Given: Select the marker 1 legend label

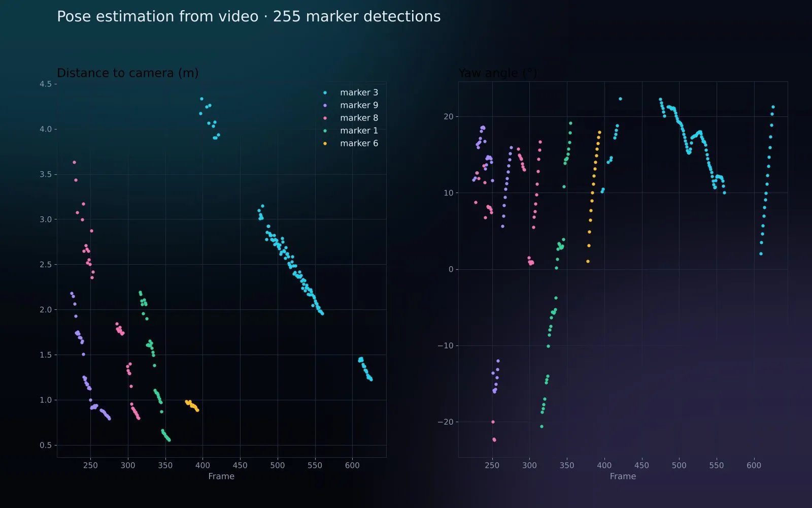Looking at the screenshot, I should (x=359, y=131).
